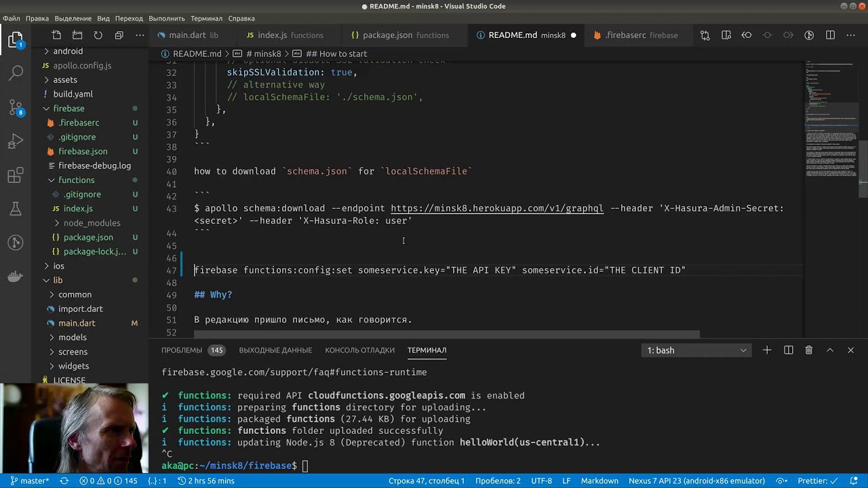The image size is (868, 488).
Task: Open errors and warnings count in status bar
Action: (108, 481)
